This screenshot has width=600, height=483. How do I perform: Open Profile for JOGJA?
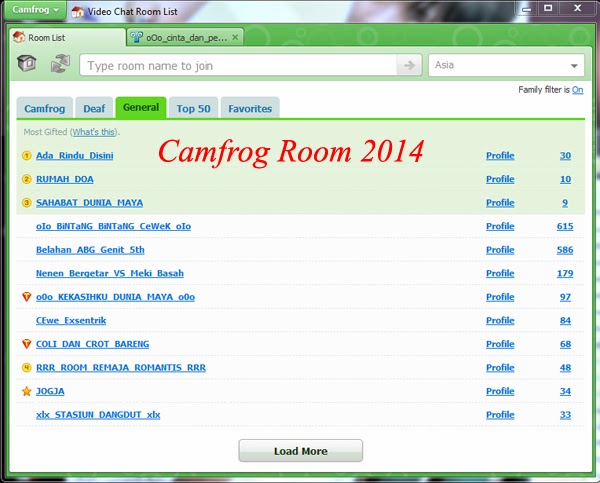pos(500,392)
